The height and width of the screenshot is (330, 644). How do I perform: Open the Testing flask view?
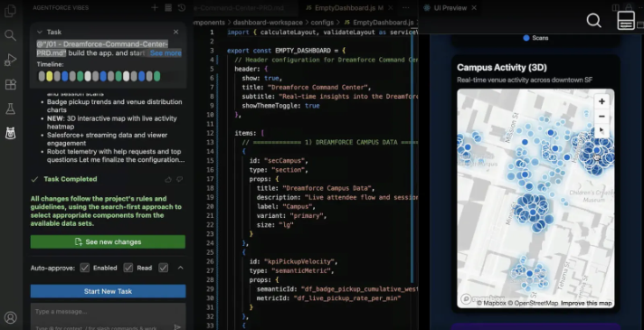tap(10, 108)
